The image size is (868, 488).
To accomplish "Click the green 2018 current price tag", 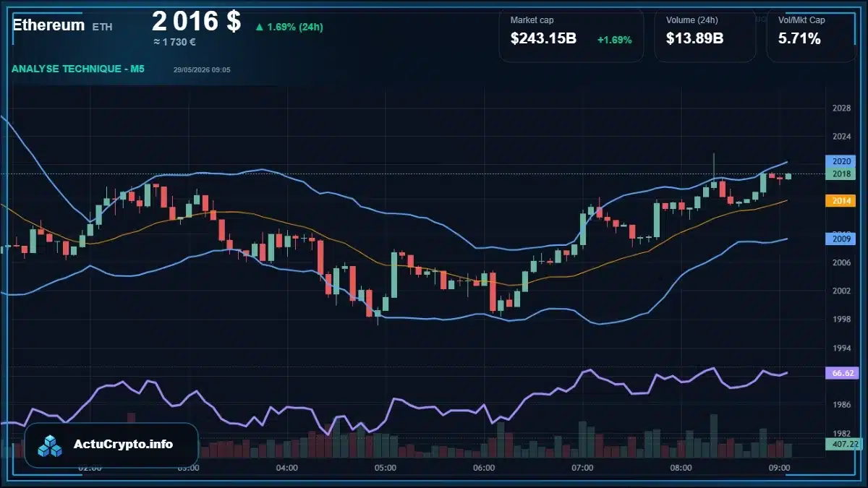I will (x=841, y=174).
